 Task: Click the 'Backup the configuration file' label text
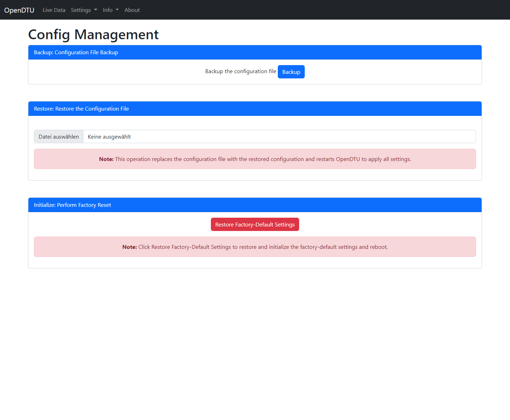(240, 71)
